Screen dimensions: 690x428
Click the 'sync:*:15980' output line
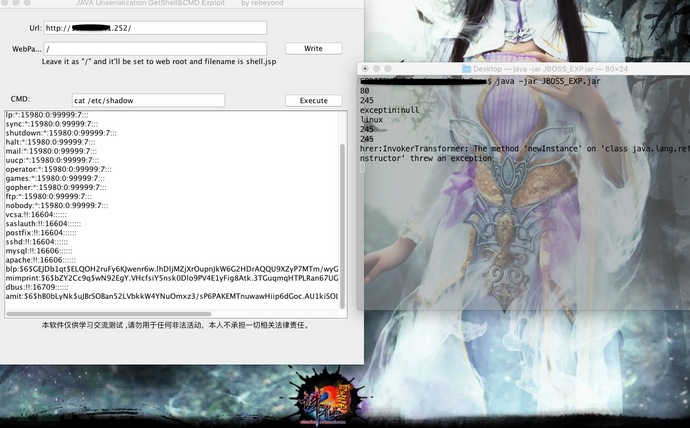pos(52,124)
